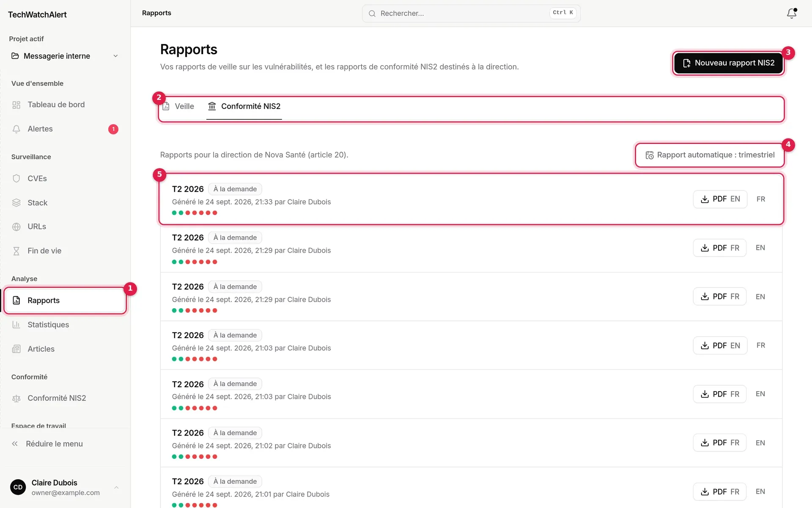Download PDF FR of 21:02 report
This screenshot has height=508, width=812.
(x=720, y=443)
